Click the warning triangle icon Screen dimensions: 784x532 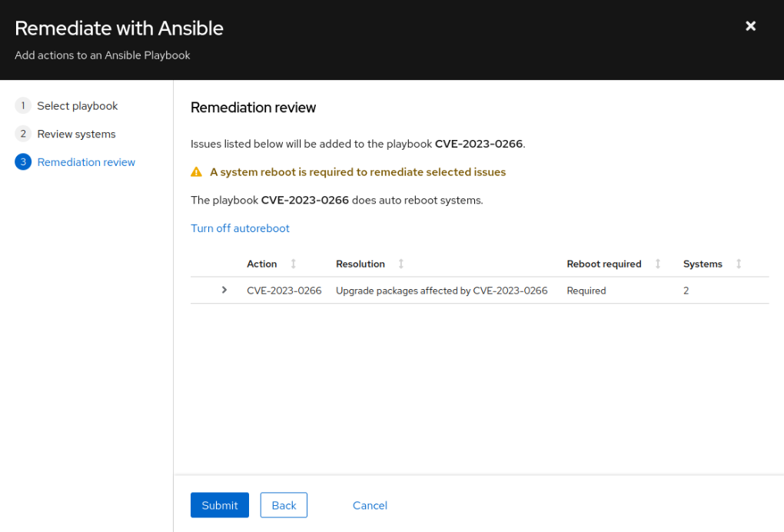(x=196, y=172)
